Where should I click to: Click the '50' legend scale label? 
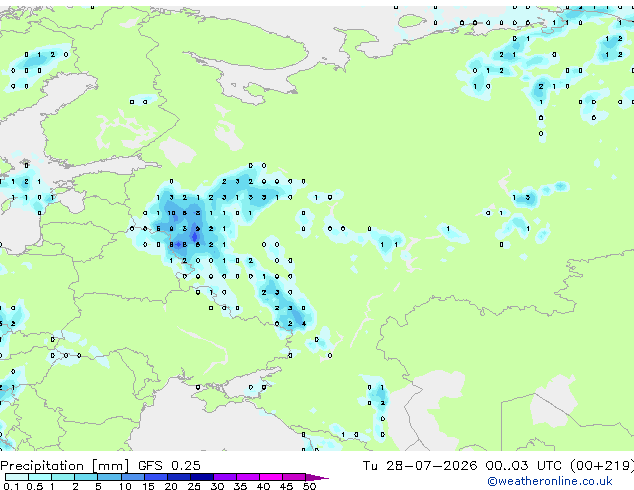tap(309, 486)
